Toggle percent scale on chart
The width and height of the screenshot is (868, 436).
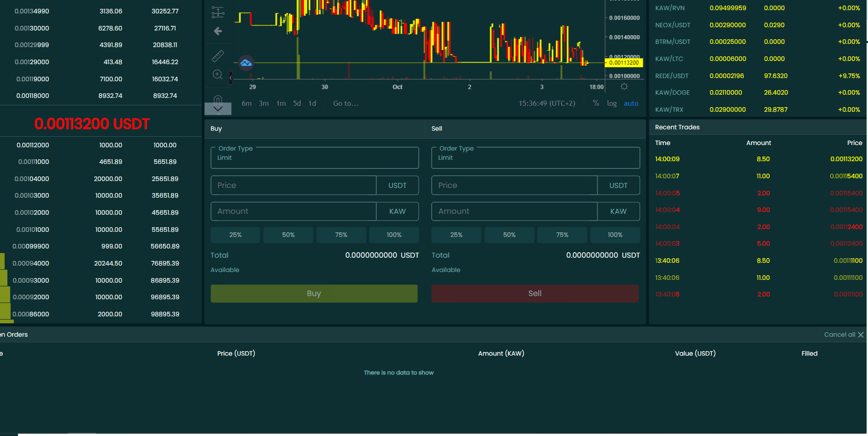pos(596,103)
